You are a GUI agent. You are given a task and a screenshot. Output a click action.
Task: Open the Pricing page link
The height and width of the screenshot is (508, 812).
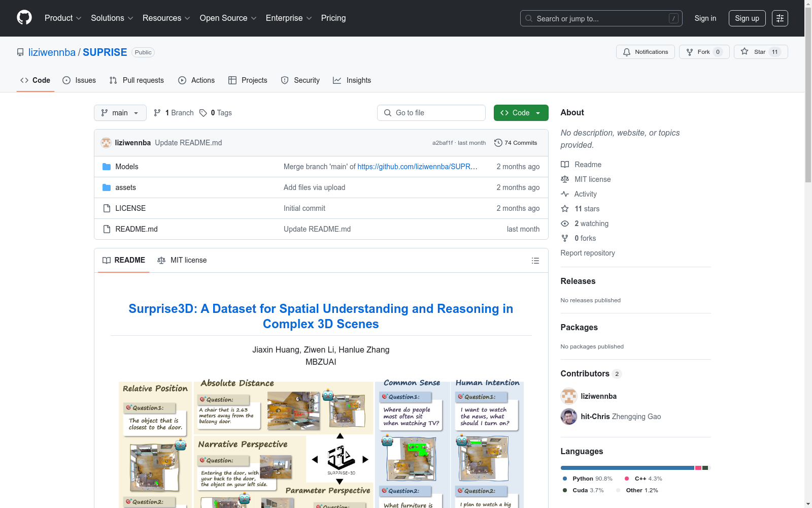click(x=333, y=18)
